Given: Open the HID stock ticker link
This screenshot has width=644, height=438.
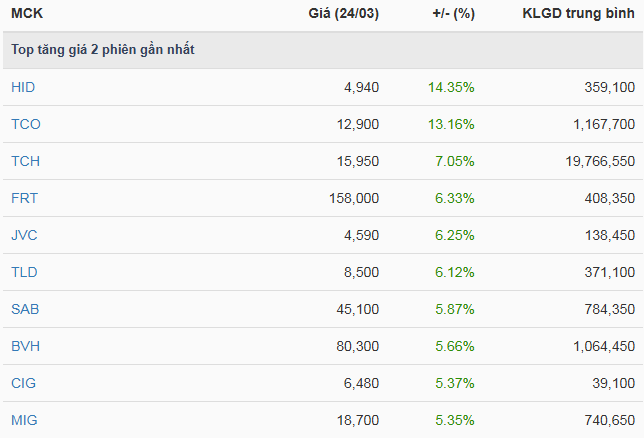Looking at the screenshot, I should click(23, 87).
